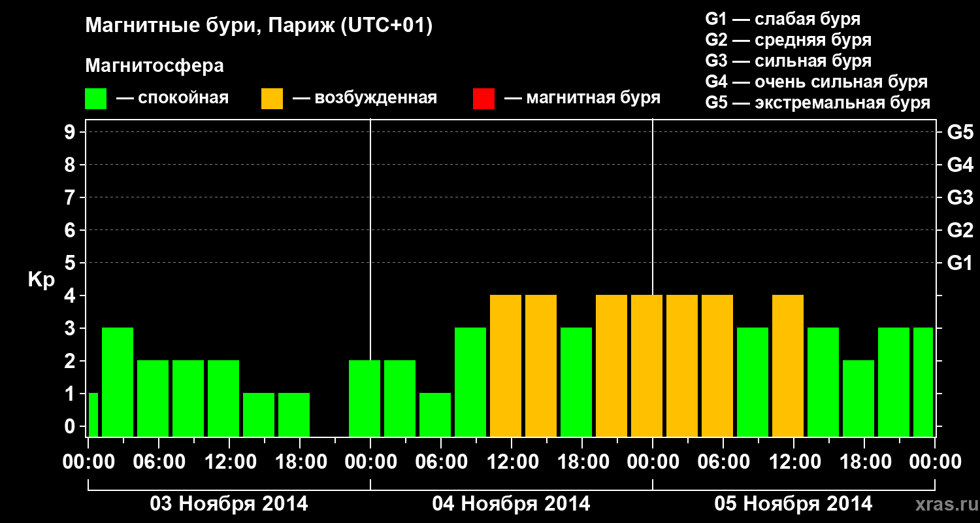Image resolution: width=980 pixels, height=523 pixels.
Task: Click the right-axis label G4
Action: pyautogui.click(x=960, y=165)
